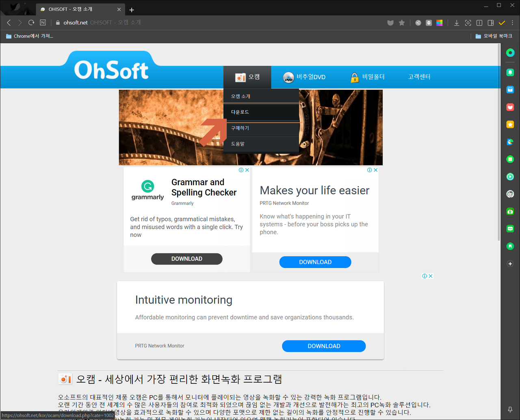
Task: Open the 고객센터 menu
Action: (419, 77)
